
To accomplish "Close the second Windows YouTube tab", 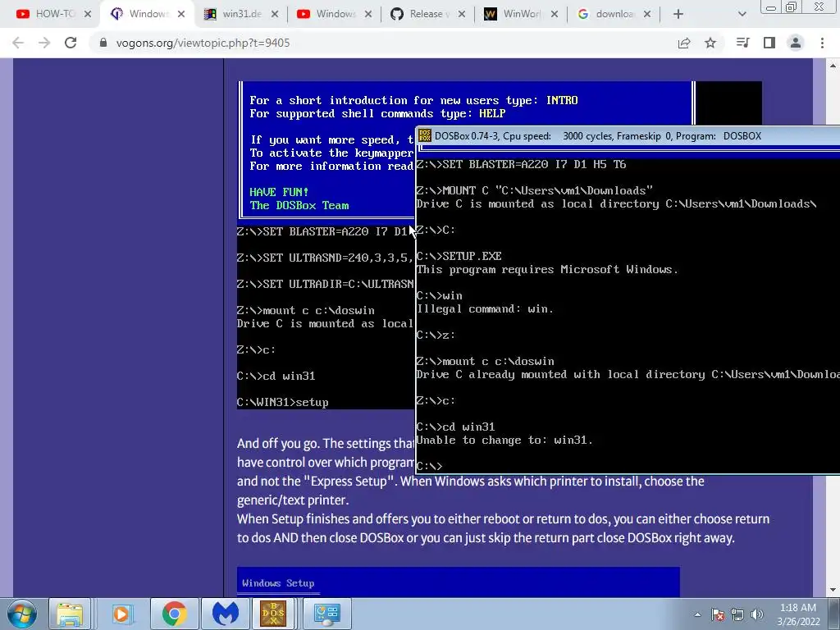I will (368, 14).
